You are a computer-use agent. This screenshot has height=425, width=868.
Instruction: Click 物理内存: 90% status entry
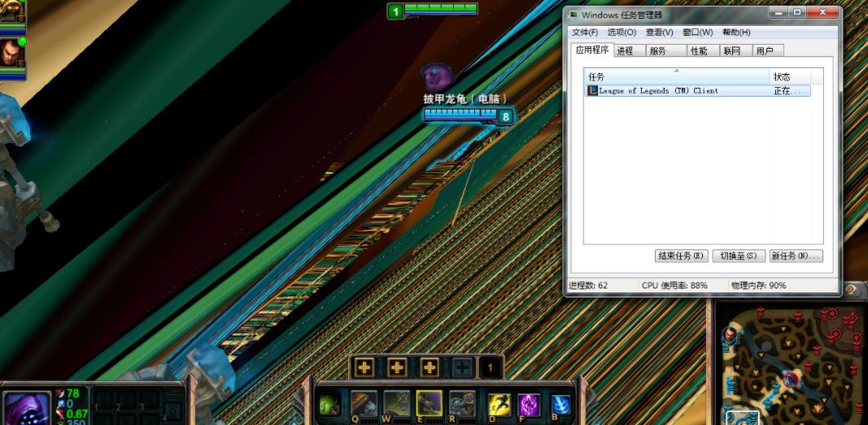click(x=758, y=286)
